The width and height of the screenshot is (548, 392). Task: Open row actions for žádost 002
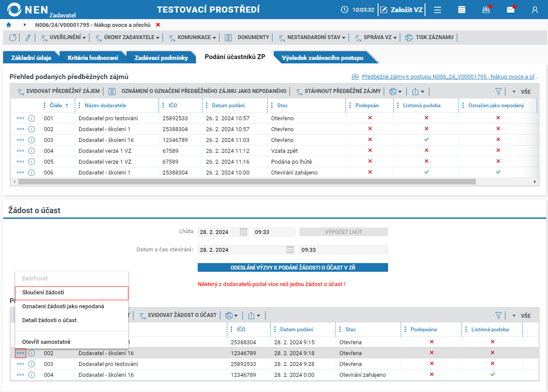pos(20,353)
